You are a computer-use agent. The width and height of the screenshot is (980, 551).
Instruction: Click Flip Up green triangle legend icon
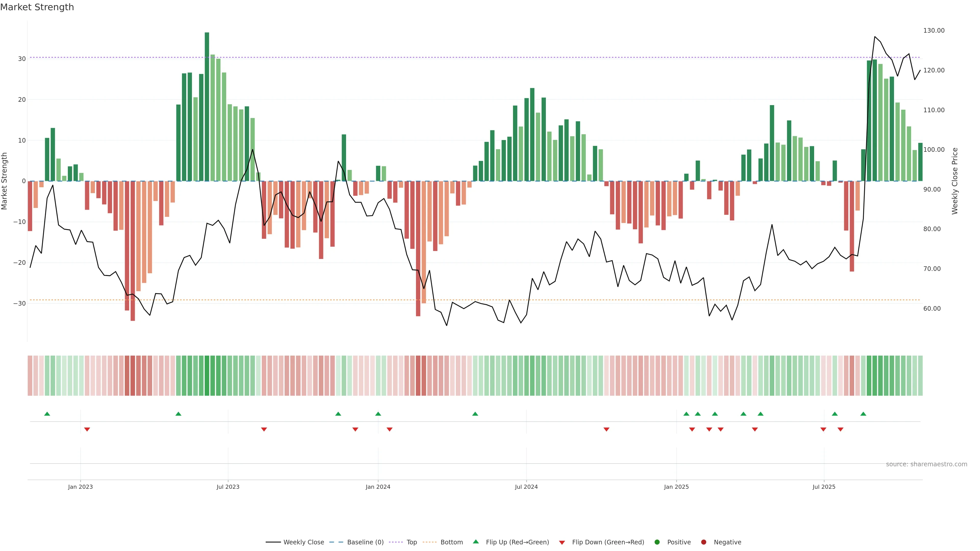475,542
